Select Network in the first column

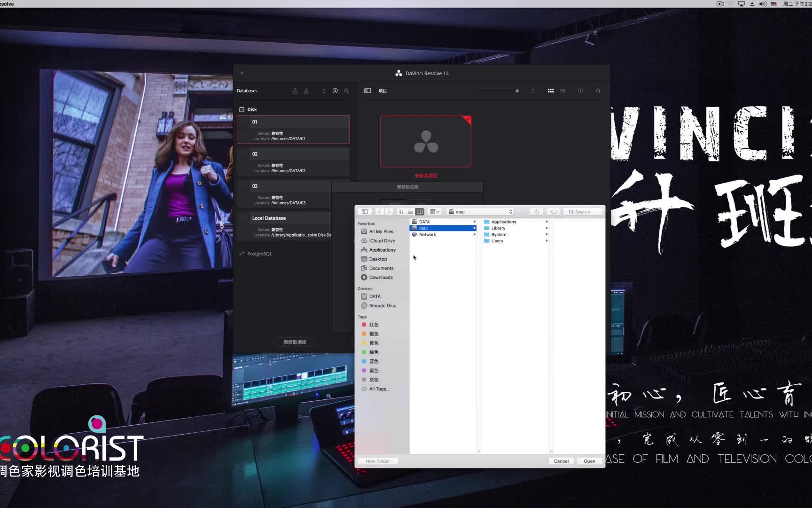click(x=444, y=234)
